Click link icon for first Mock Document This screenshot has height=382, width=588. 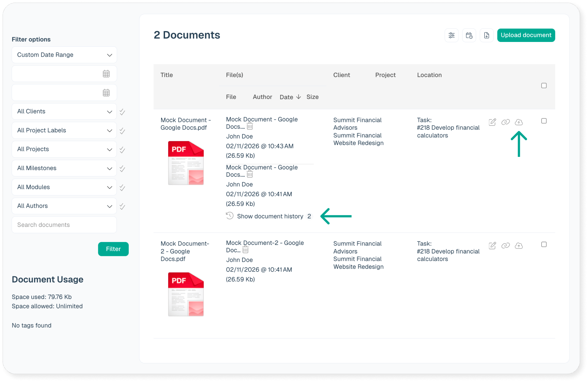pos(505,122)
